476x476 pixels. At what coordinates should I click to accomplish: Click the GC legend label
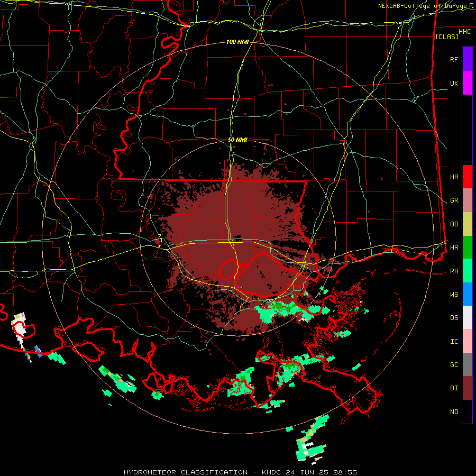coord(454,364)
